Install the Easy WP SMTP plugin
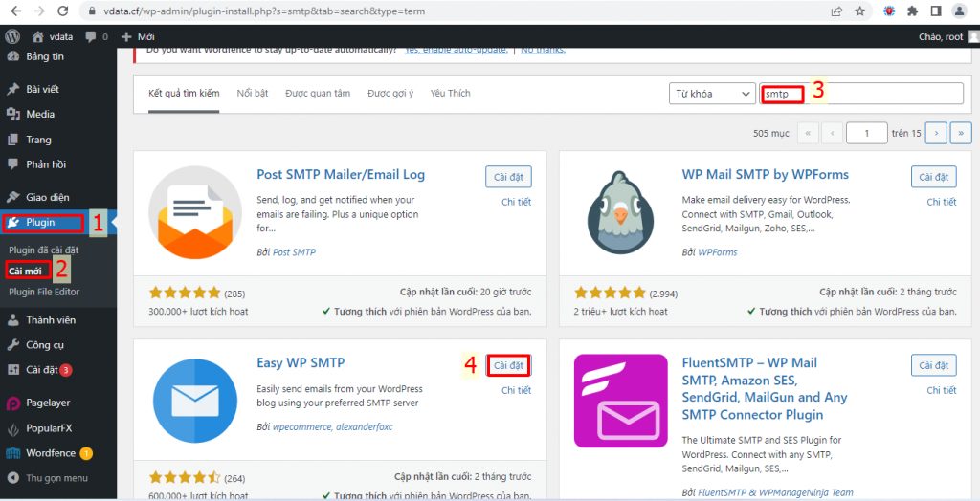 [x=508, y=365]
